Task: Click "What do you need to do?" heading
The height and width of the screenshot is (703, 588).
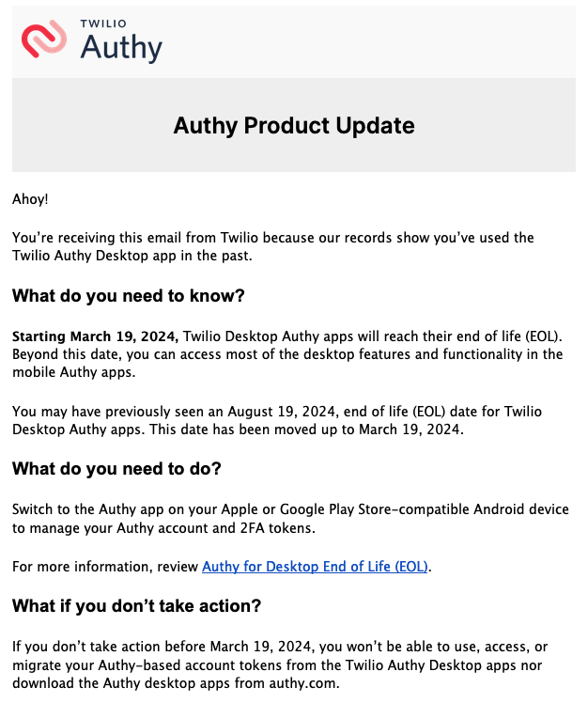Action: tap(116, 468)
